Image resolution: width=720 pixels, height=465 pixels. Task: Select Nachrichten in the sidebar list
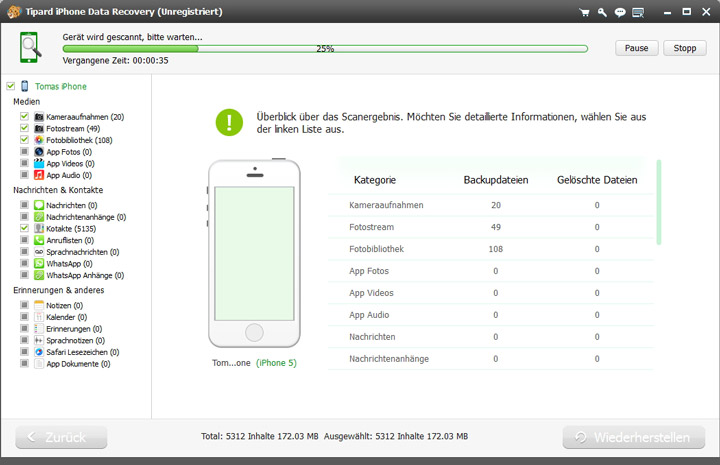[65, 205]
